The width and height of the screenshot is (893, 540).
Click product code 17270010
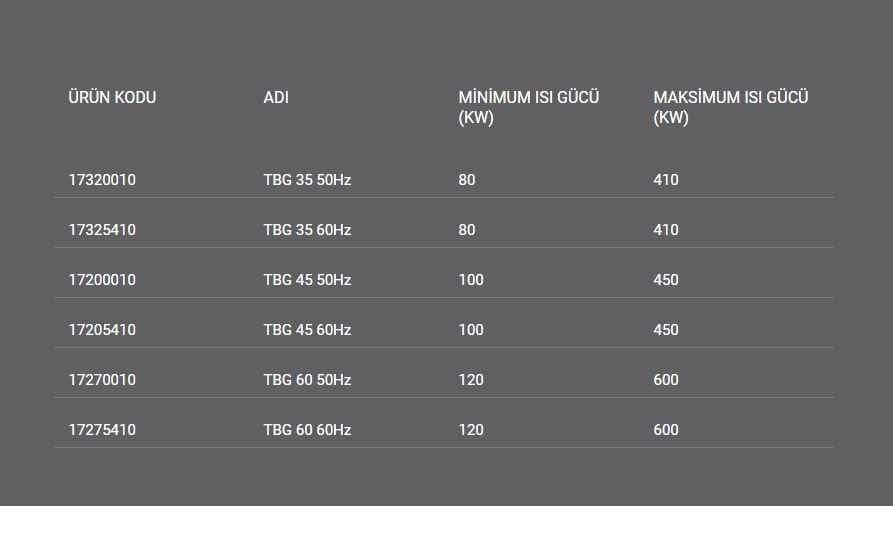[102, 380]
